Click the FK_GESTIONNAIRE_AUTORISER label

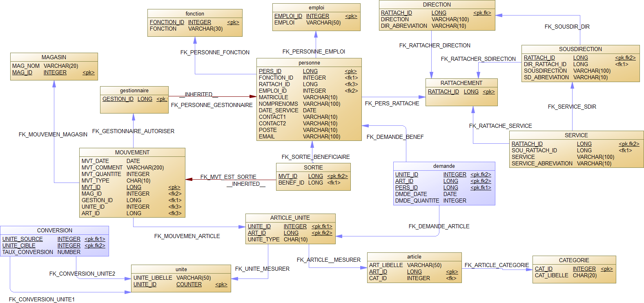click(x=133, y=131)
